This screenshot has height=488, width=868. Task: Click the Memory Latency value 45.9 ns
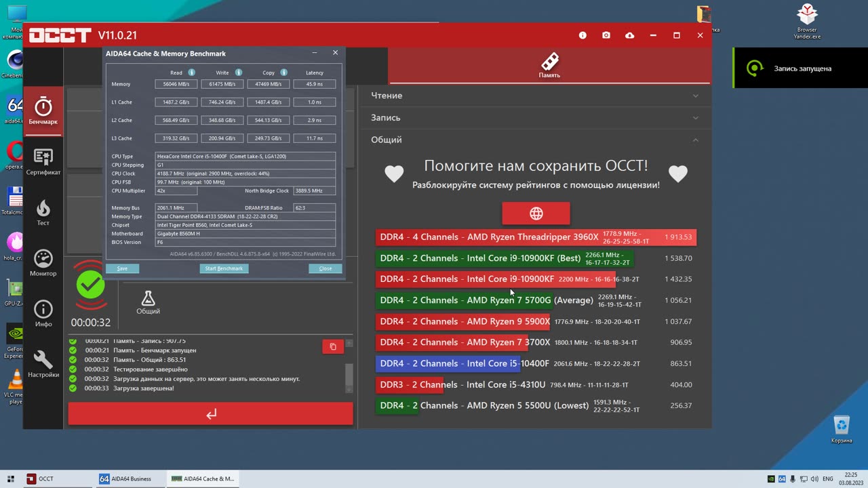[315, 84]
